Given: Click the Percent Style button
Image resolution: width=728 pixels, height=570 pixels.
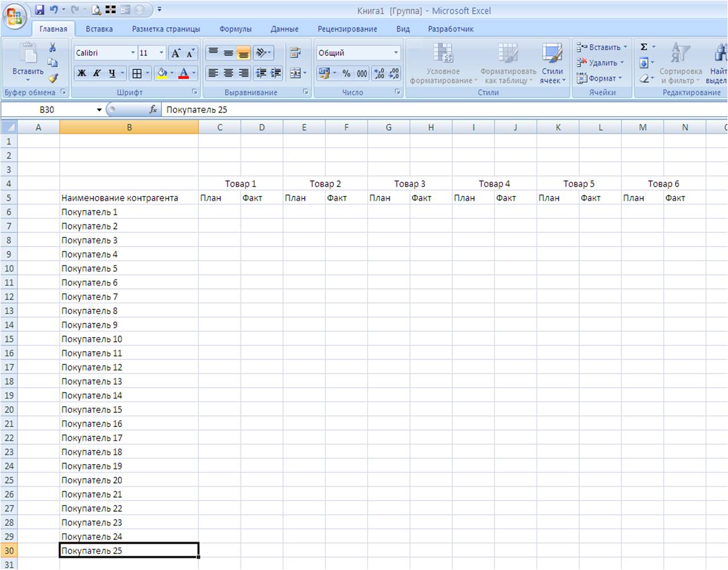Looking at the screenshot, I should coord(346,73).
